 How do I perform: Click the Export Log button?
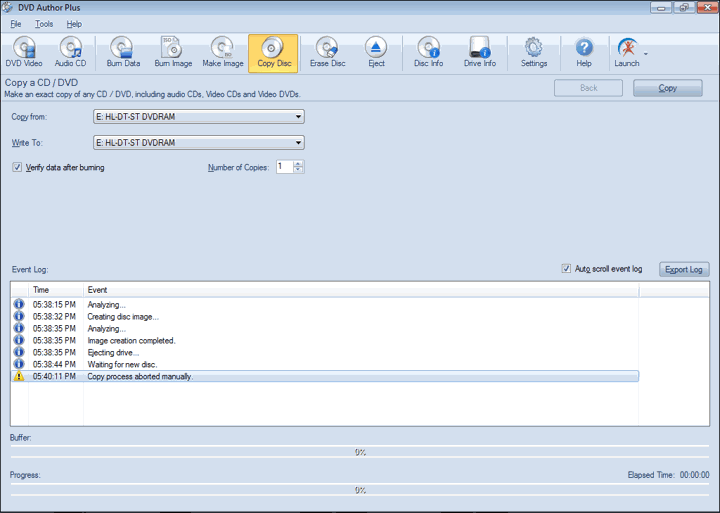point(684,269)
